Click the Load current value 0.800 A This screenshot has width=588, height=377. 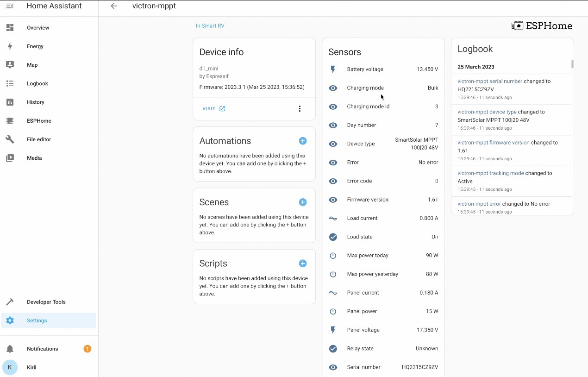click(429, 218)
